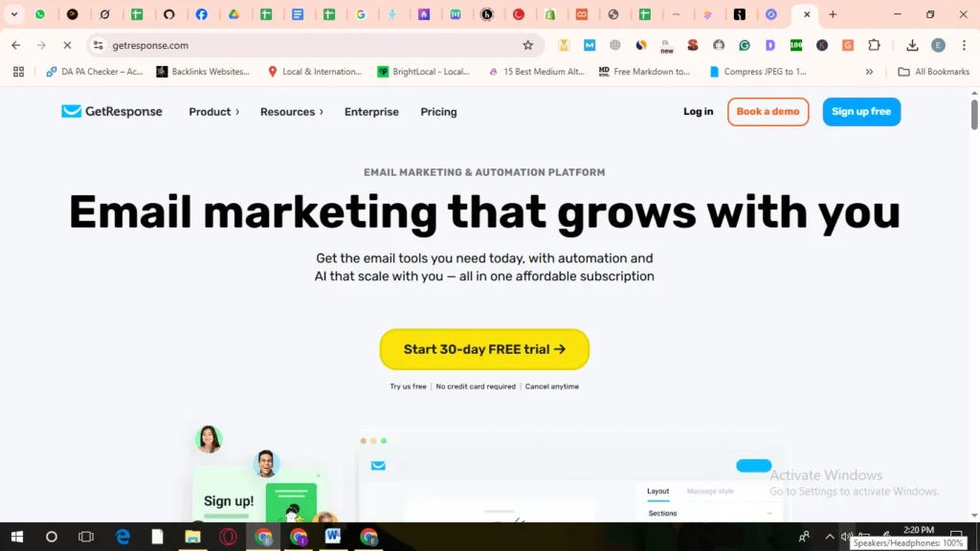The image size is (980, 551).
Task: Switch to the Shopify tab
Action: tap(550, 14)
